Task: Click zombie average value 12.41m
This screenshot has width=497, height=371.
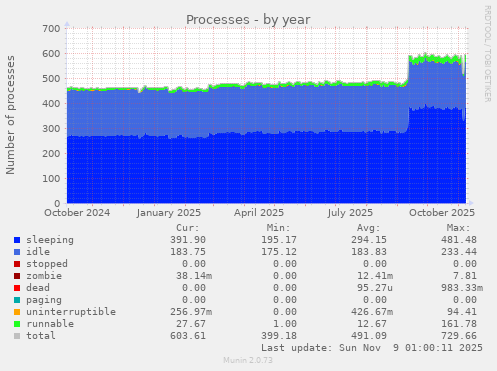Action: pos(375,276)
